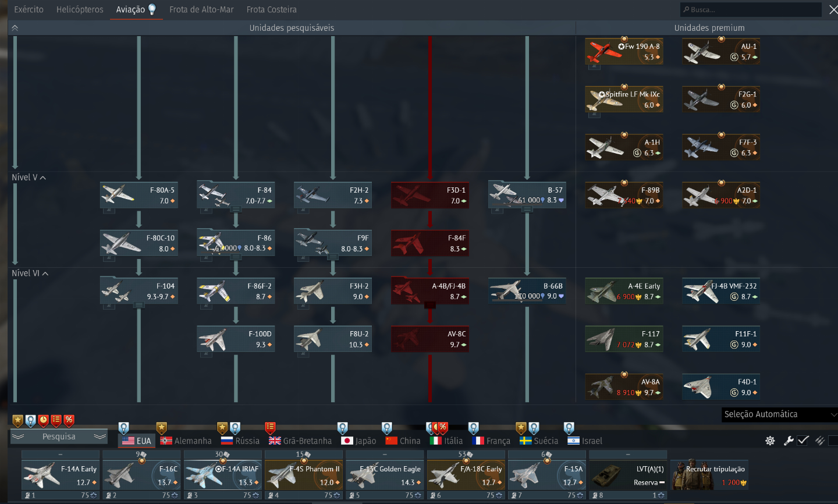
Task: Select the Fw 190 A-8 premium aircraft
Action: coord(624,51)
